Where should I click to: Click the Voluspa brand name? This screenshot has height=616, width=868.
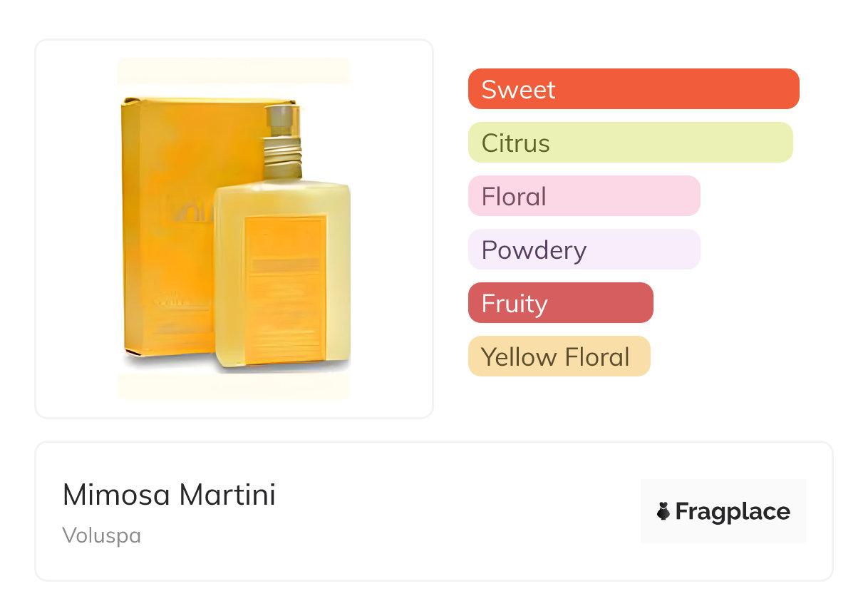101,535
